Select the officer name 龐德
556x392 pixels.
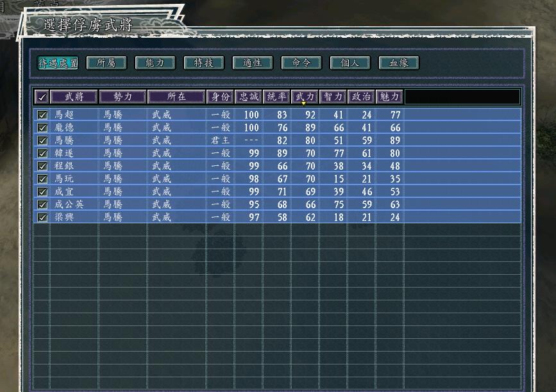point(64,127)
